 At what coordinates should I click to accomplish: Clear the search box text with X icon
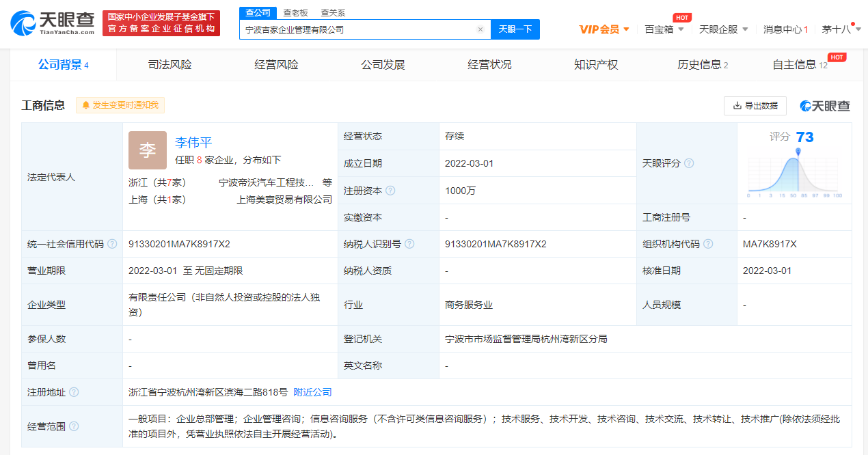(480, 29)
